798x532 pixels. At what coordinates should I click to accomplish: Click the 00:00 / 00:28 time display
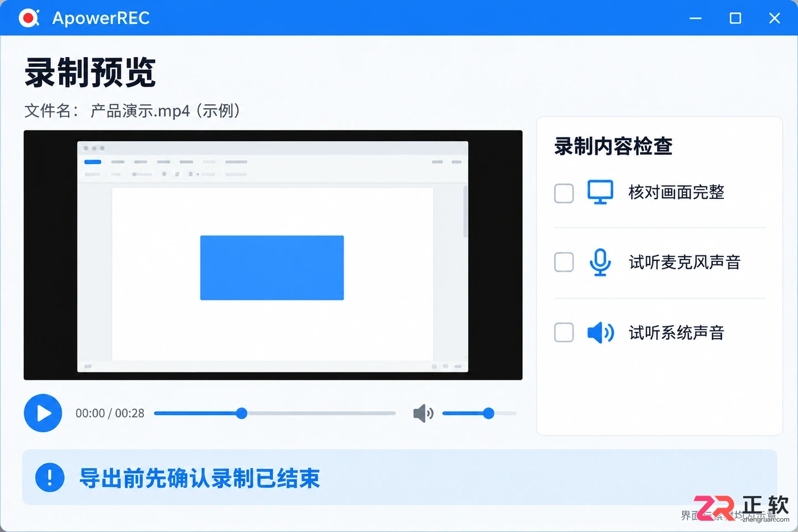click(110, 413)
